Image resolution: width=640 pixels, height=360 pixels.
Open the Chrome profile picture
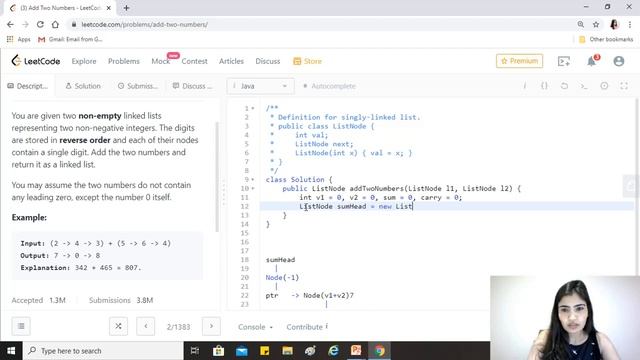pos(614,24)
